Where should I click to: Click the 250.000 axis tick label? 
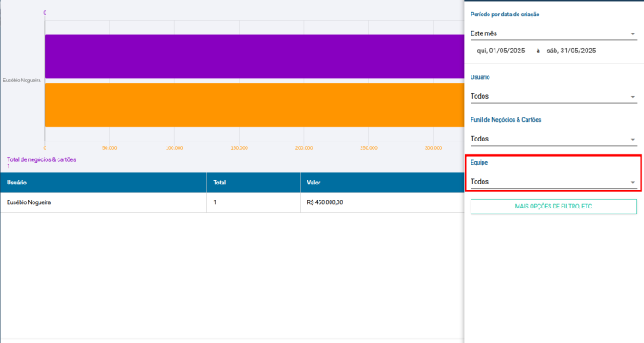[x=368, y=148]
